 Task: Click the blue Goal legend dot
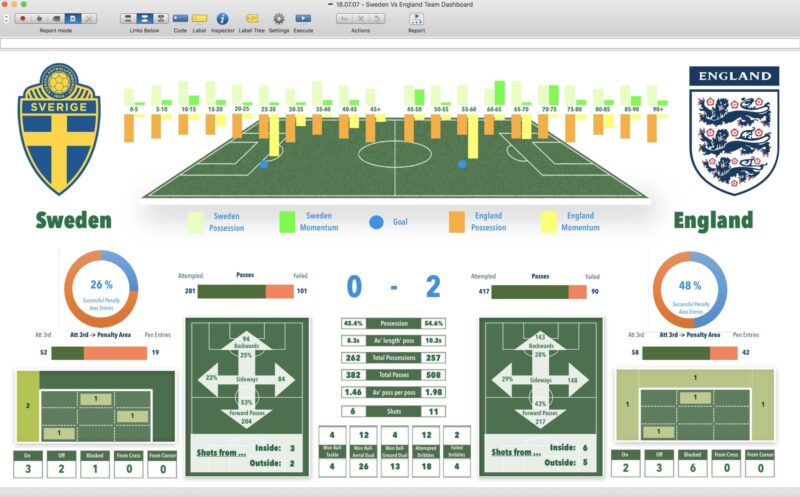coord(376,222)
